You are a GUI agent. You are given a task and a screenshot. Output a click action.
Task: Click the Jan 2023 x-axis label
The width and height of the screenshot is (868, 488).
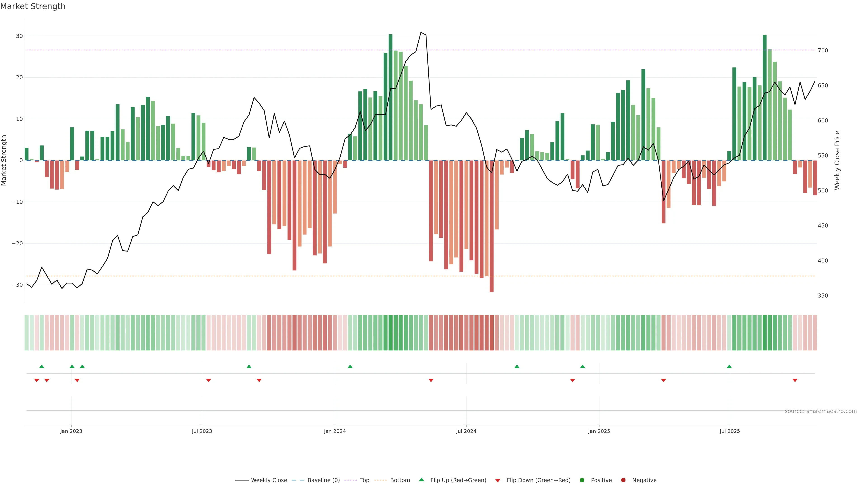point(71,431)
